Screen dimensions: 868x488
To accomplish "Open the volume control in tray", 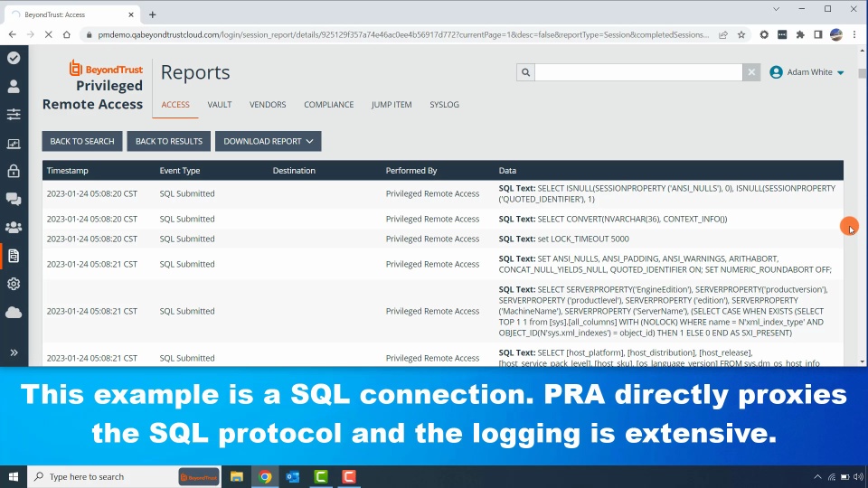I will point(858,476).
